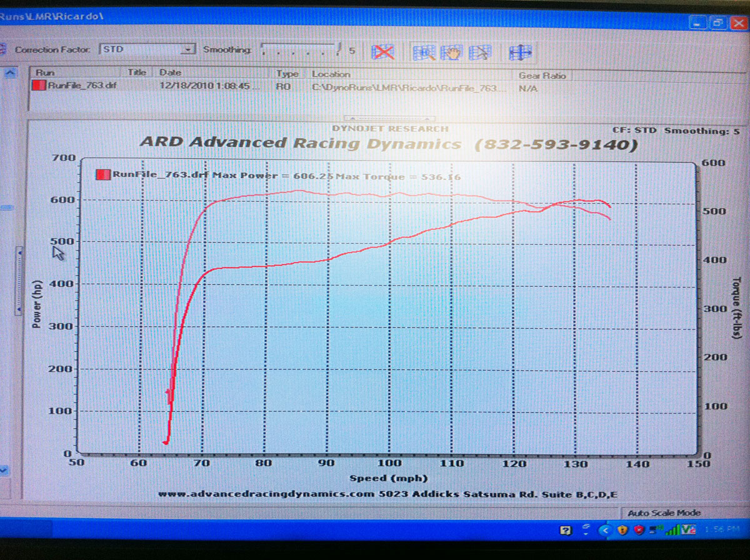
Task: Expand hidden tray icons with the arrow
Action: click(x=605, y=531)
